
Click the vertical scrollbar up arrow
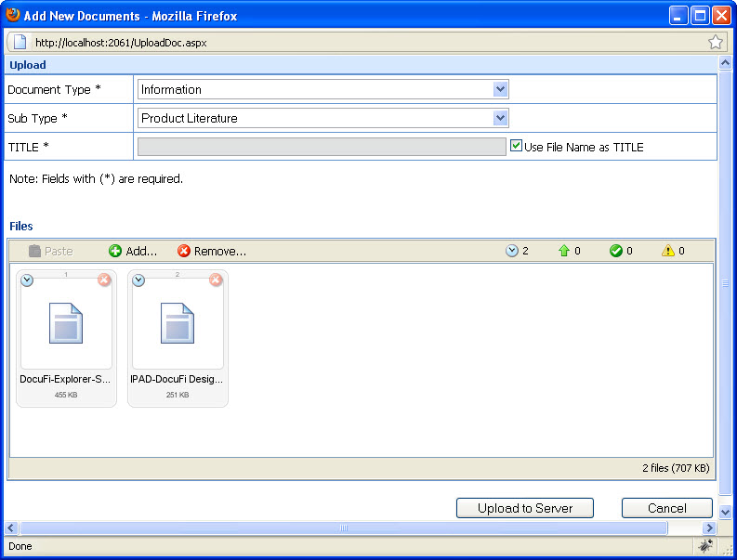pyautogui.click(x=725, y=62)
